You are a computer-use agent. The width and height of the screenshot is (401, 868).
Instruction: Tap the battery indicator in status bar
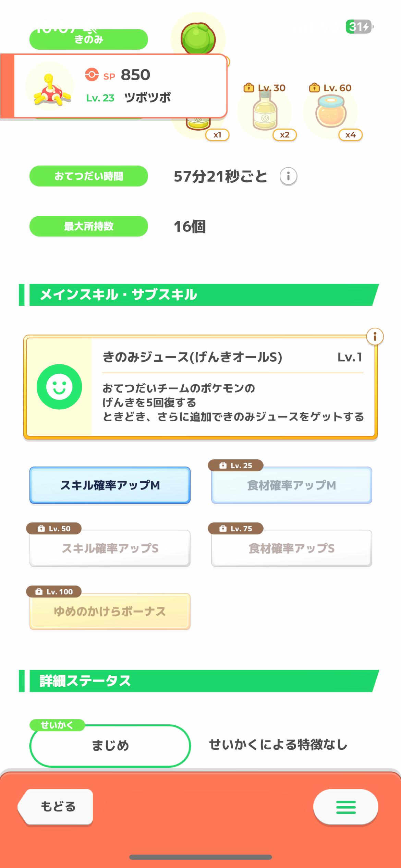click(359, 26)
